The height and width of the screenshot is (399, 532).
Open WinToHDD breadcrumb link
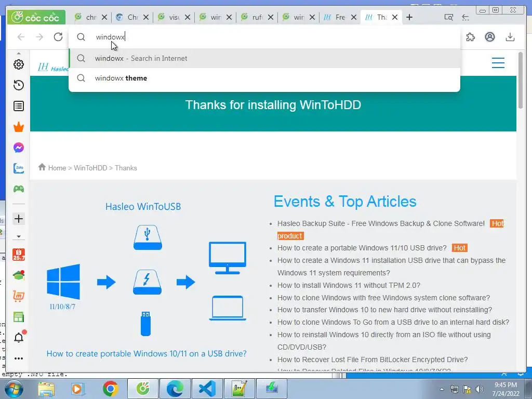click(90, 168)
